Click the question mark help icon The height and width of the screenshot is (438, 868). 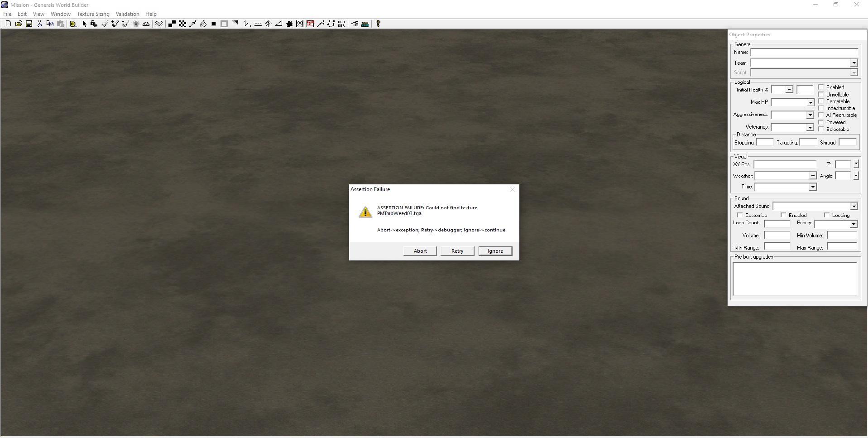[378, 24]
